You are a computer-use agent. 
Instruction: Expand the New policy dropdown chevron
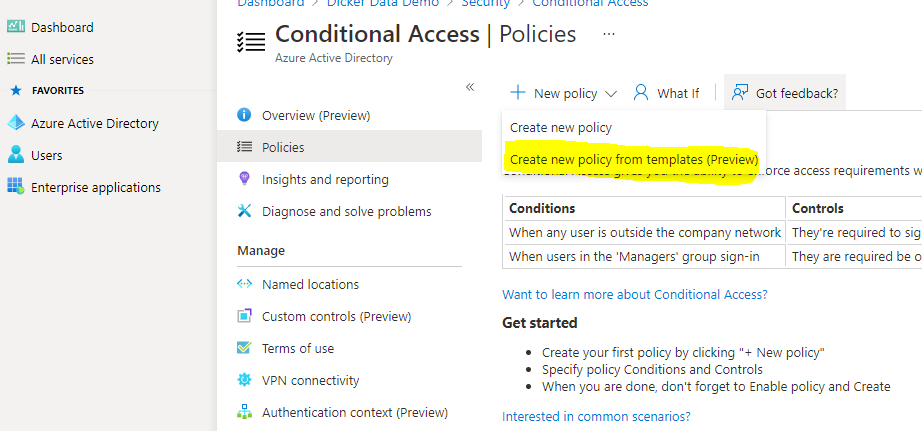click(611, 94)
